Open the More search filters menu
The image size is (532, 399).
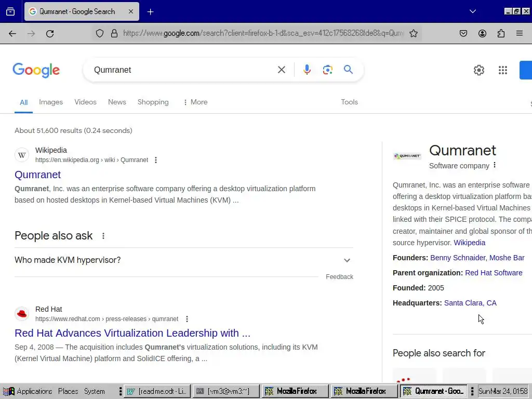tap(195, 102)
